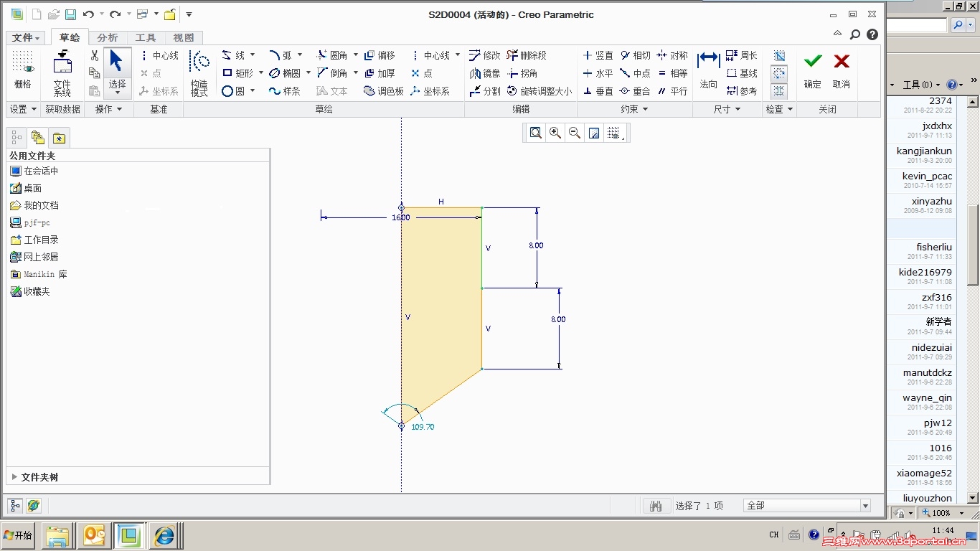
Task: Choose the 样条 (Spline) tool
Action: [x=285, y=91]
